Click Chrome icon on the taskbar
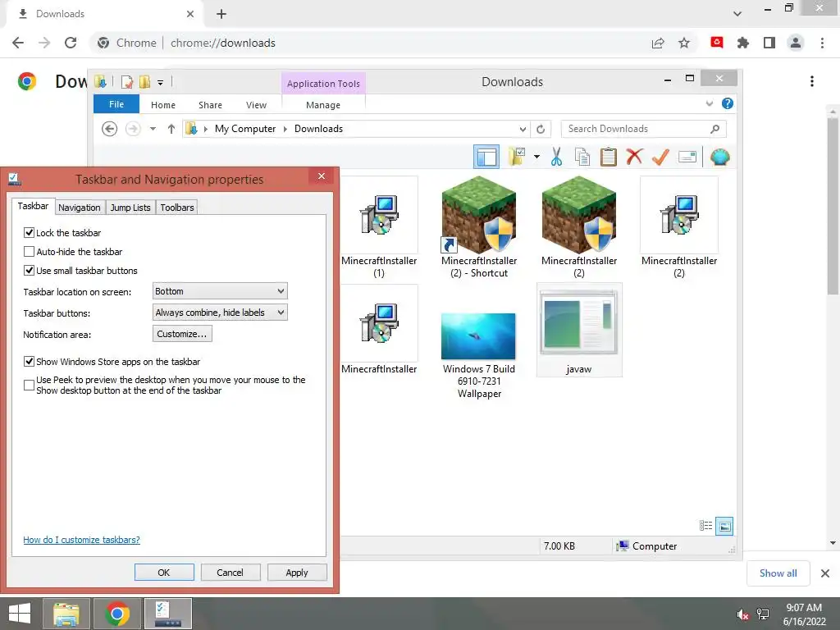 [117, 614]
